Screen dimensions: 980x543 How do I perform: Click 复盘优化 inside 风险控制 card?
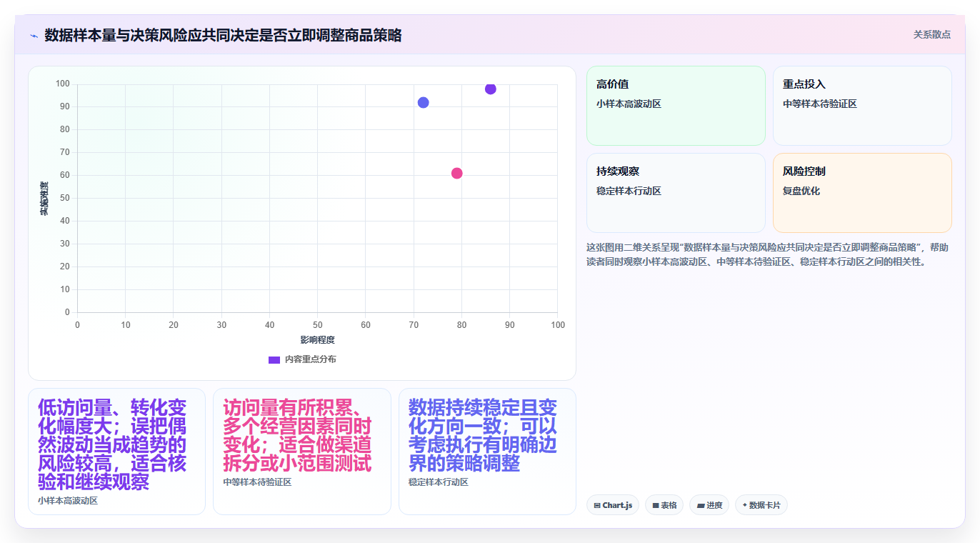[801, 191]
